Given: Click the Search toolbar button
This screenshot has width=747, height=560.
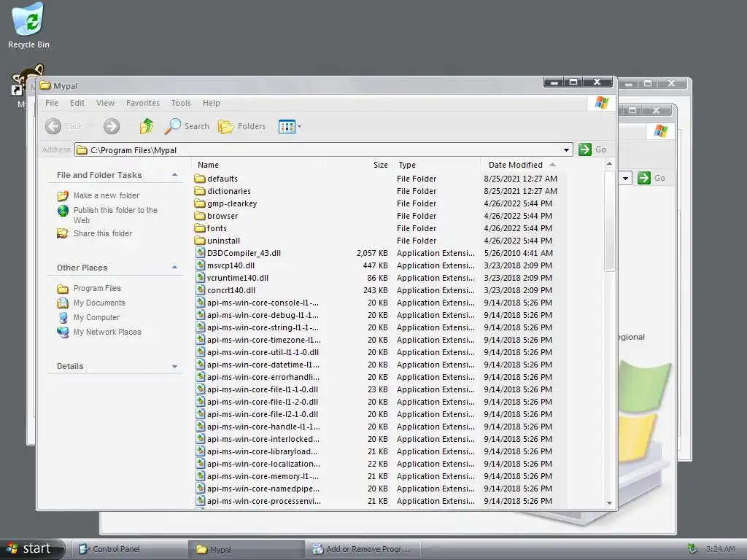Looking at the screenshot, I should pyautogui.click(x=186, y=126).
